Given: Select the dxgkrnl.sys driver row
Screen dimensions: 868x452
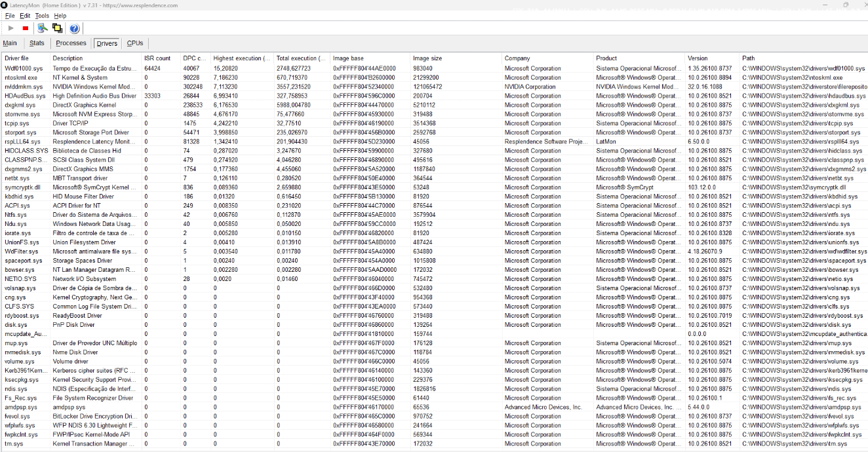Looking at the screenshot, I should point(434,105).
